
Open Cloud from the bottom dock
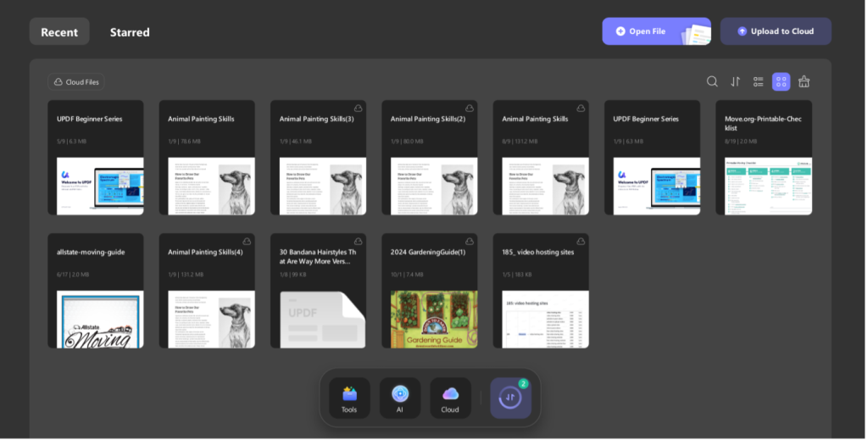[450, 398]
